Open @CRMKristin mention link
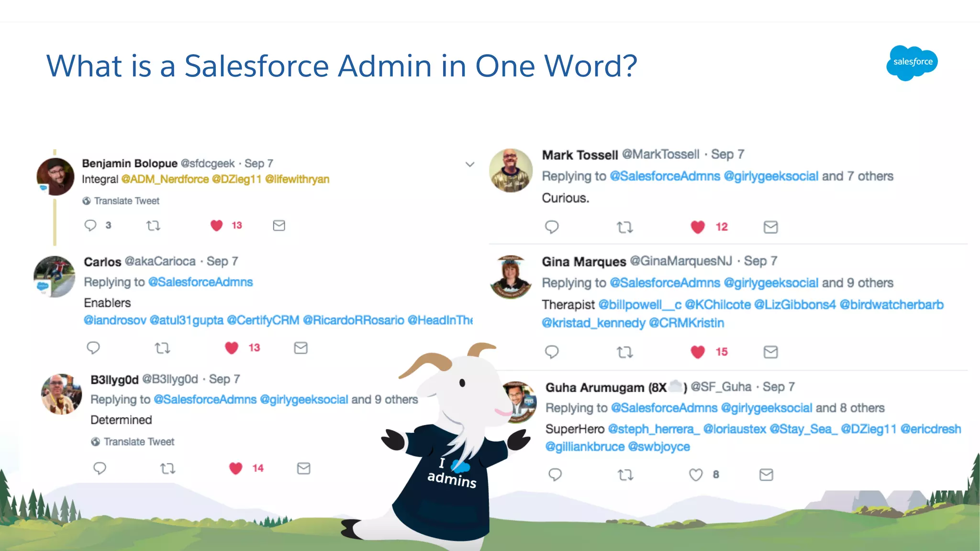The width and height of the screenshot is (980, 551). coord(687,323)
